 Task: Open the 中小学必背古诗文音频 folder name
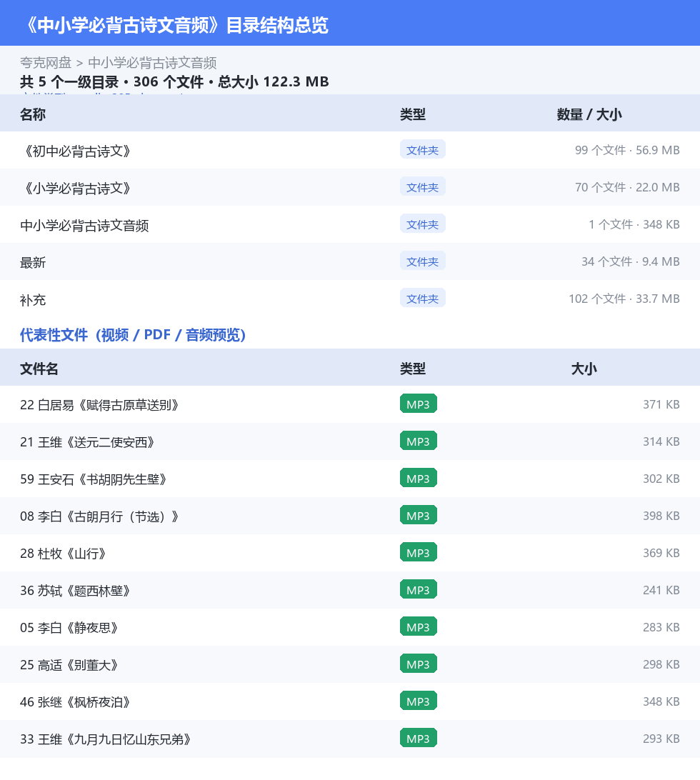click(x=84, y=226)
